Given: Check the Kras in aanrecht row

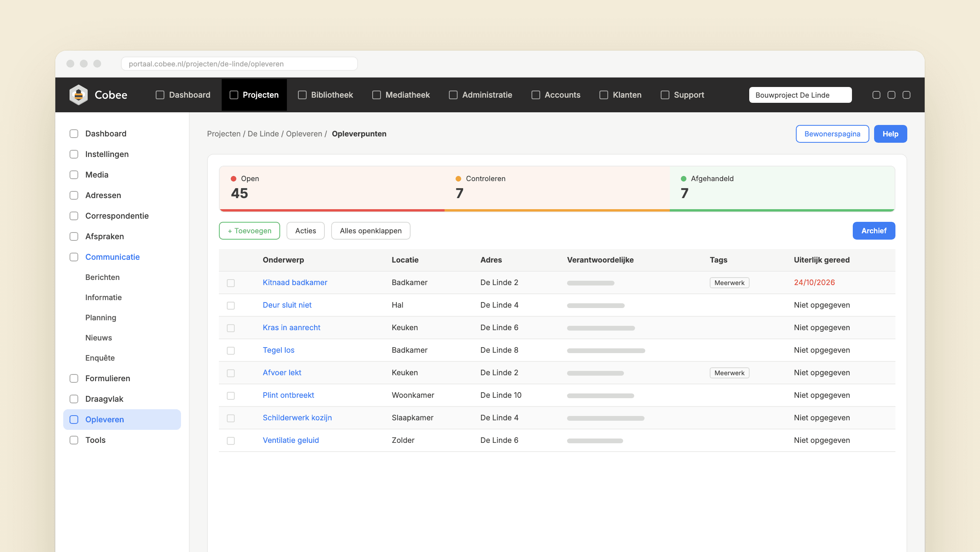Looking at the screenshot, I should [x=231, y=328].
